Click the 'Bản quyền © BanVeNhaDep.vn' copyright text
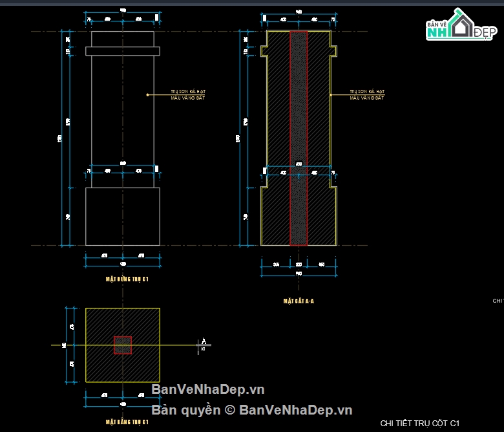 point(252,410)
